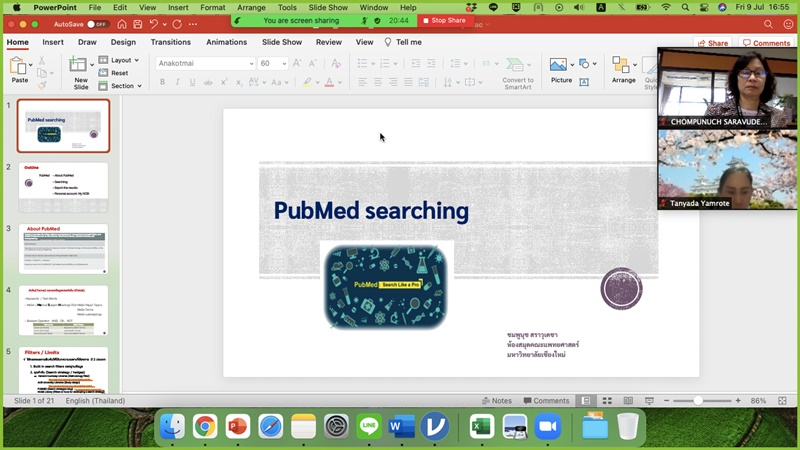Select slide 3 About PubMed thumbnail
Image resolution: width=800 pixels, height=450 pixels.
tap(63, 248)
